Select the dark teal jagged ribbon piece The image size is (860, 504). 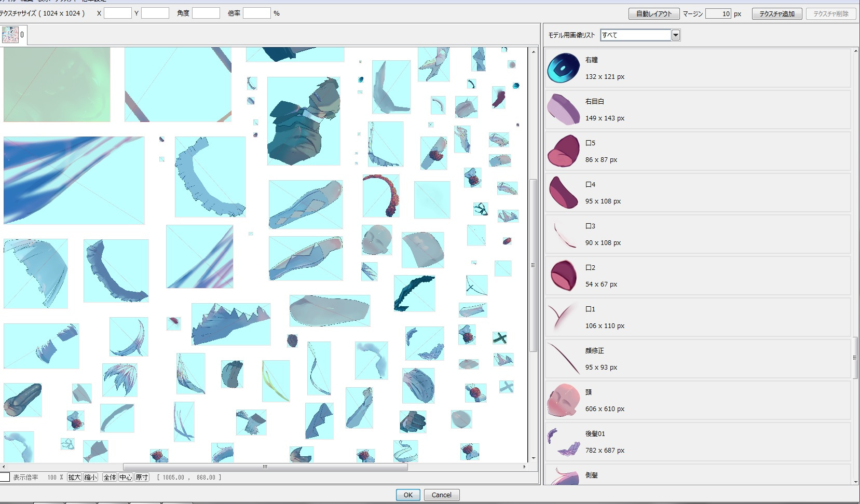[414, 293]
